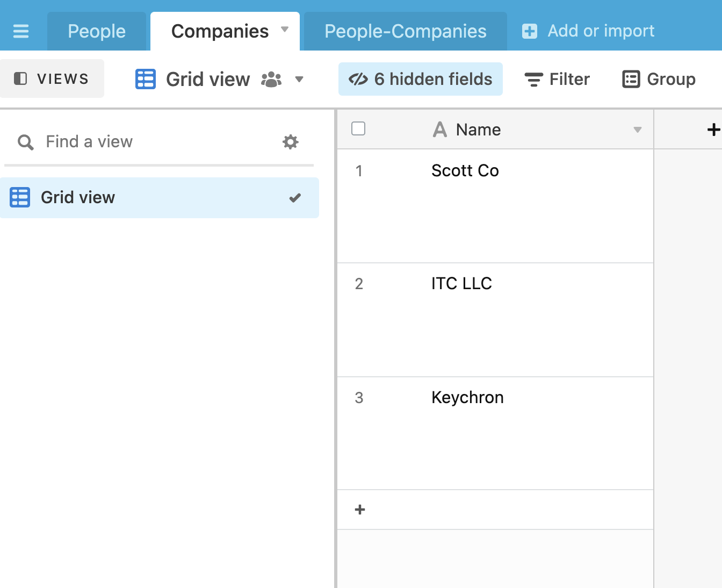
Task: Open view list settings gear
Action: [x=291, y=142]
